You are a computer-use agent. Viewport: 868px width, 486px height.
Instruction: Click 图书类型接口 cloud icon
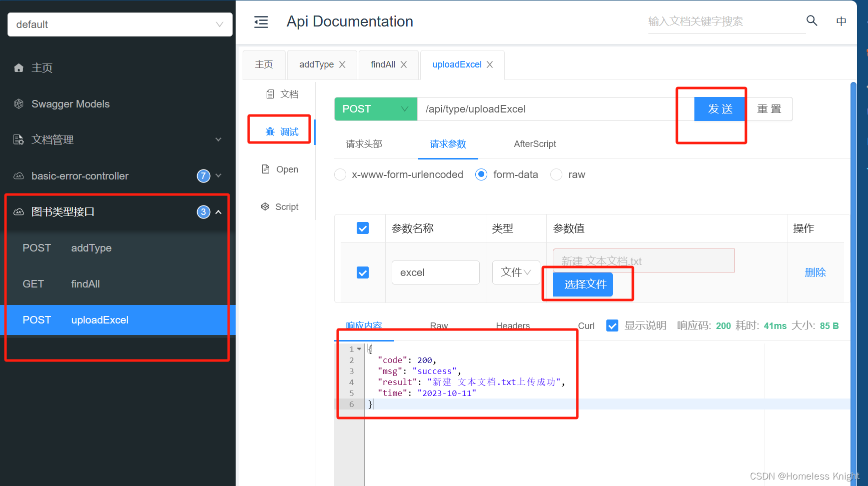click(19, 212)
